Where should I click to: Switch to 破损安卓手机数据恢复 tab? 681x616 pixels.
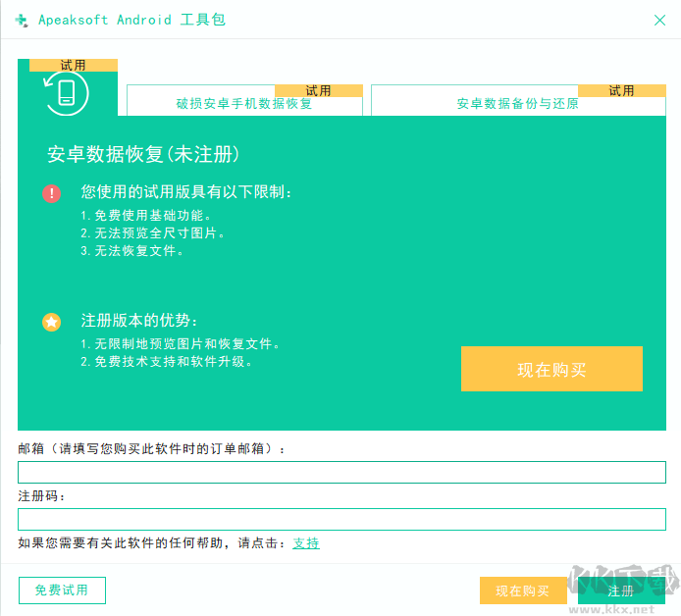point(244,100)
